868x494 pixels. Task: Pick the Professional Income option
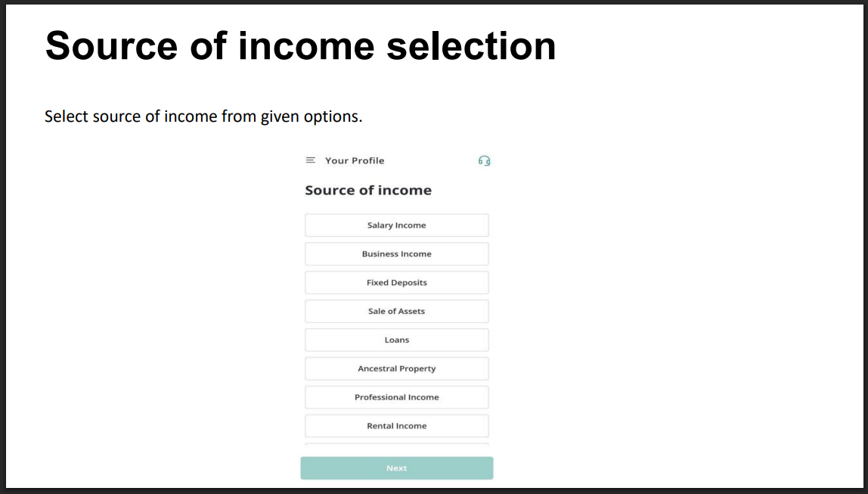(x=397, y=397)
